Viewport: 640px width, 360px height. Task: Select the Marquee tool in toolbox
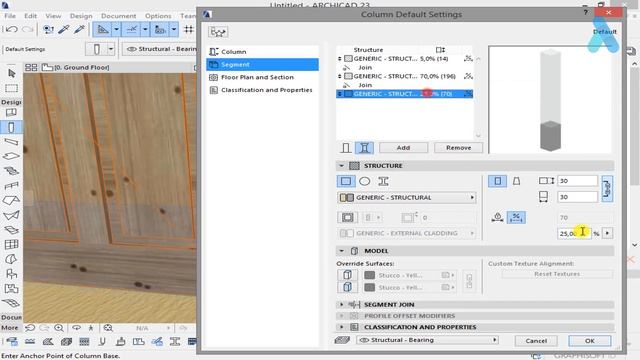[11, 88]
